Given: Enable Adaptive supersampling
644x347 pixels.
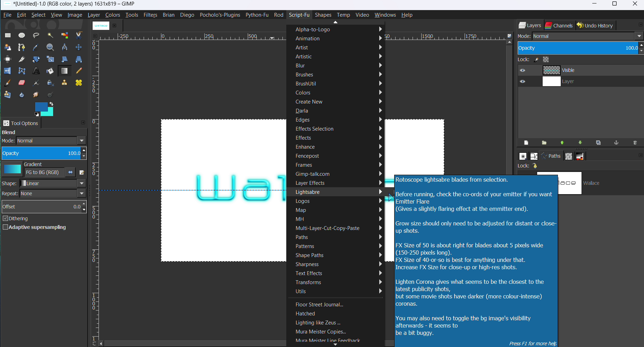Looking at the screenshot, I should (5, 227).
